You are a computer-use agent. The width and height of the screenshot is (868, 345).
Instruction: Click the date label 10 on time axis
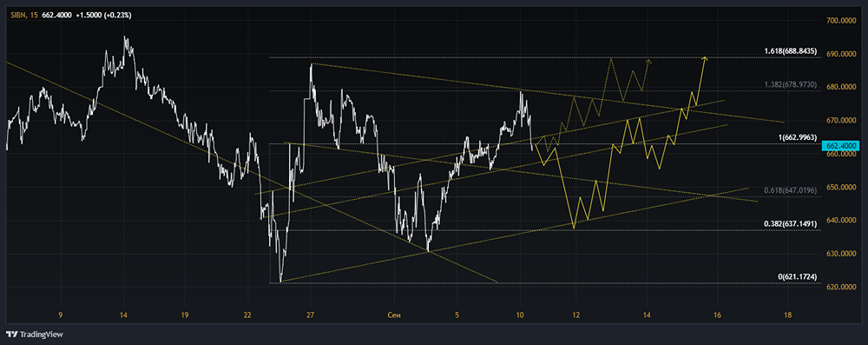[x=520, y=315]
